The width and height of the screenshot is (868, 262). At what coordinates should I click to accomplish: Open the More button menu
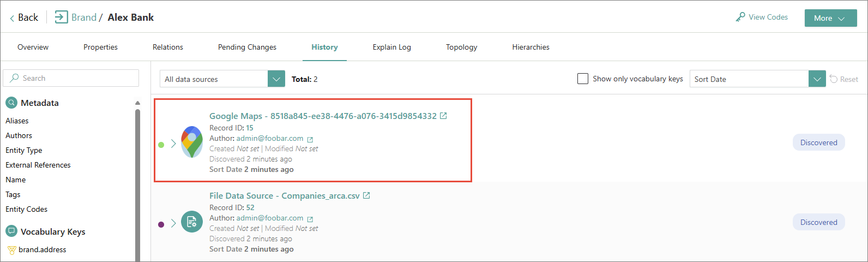point(830,18)
